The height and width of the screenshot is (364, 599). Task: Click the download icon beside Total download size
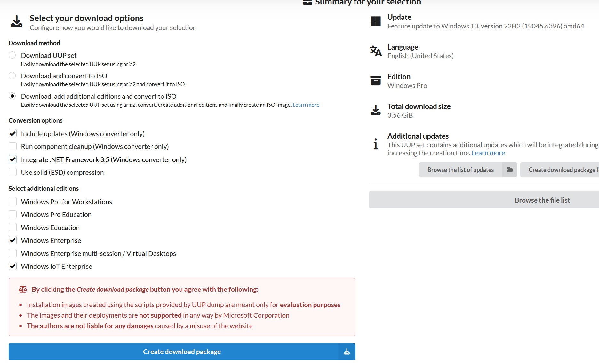376,110
